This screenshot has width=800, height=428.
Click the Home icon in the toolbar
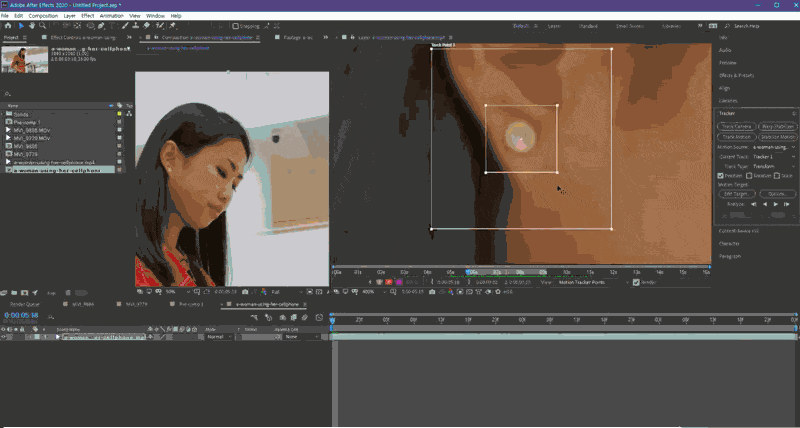[8, 26]
